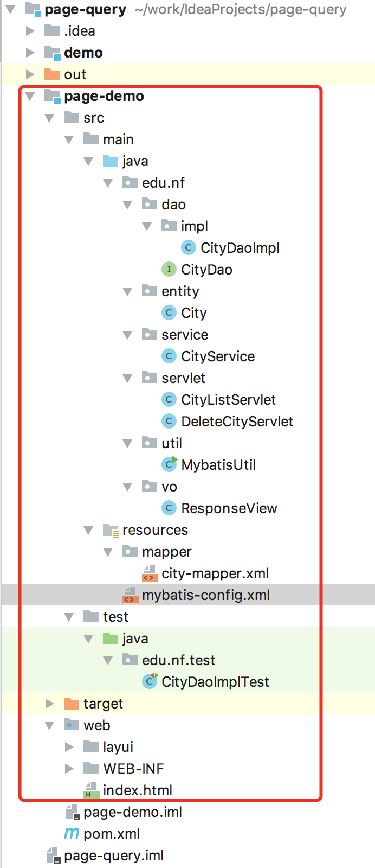Viewport: 375px width, 868px height.
Task: Select the service package
Action: (185, 335)
